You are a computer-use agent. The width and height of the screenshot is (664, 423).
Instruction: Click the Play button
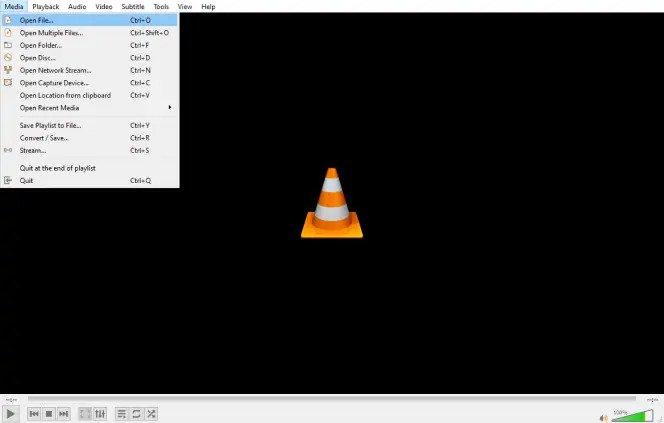click(11, 414)
